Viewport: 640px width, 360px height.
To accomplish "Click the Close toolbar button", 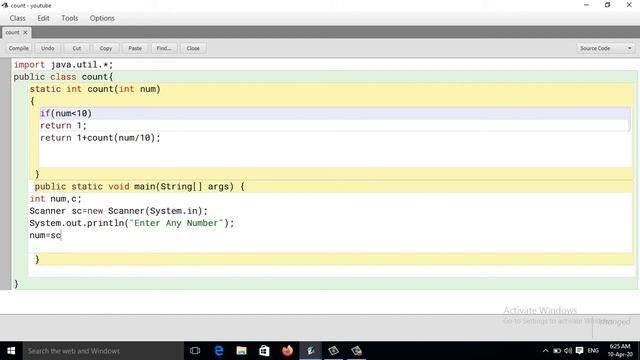I will (193, 48).
